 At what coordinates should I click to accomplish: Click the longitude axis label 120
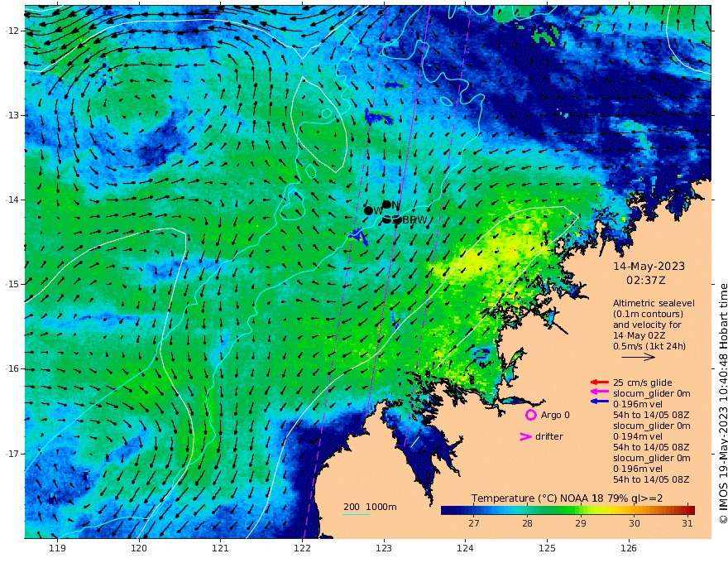click(139, 548)
